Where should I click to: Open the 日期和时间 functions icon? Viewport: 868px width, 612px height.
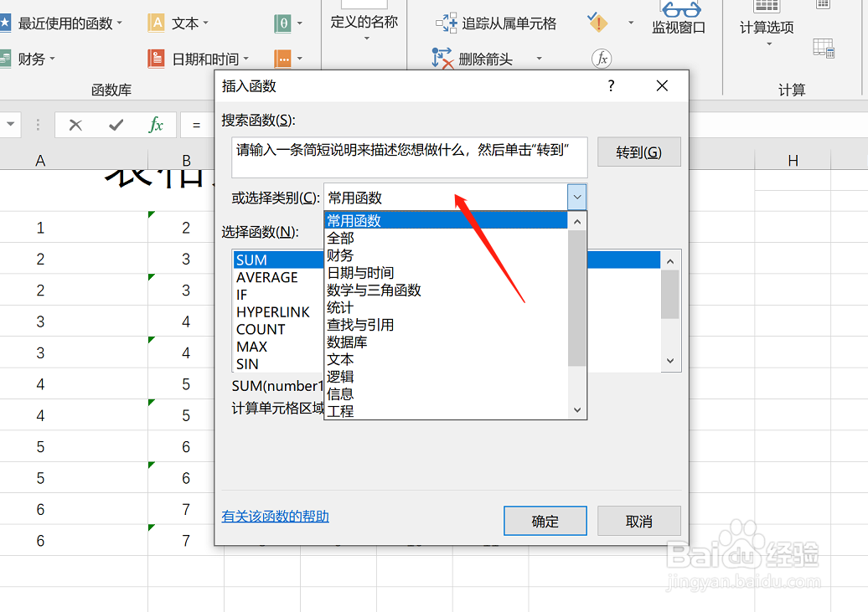point(158,59)
